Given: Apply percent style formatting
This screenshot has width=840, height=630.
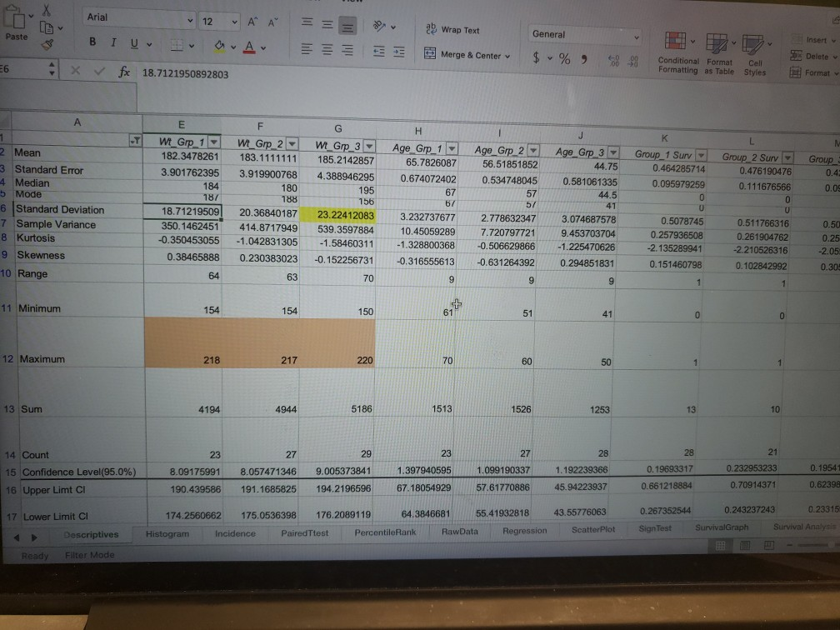Looking at the screenshot, I should [x=564, y=57].
